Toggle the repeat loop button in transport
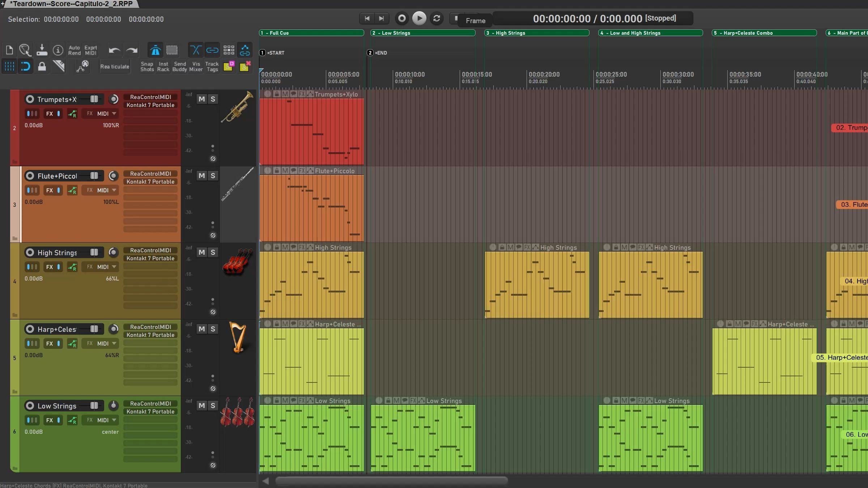This screenshot has height=488, width=868. 437,18
